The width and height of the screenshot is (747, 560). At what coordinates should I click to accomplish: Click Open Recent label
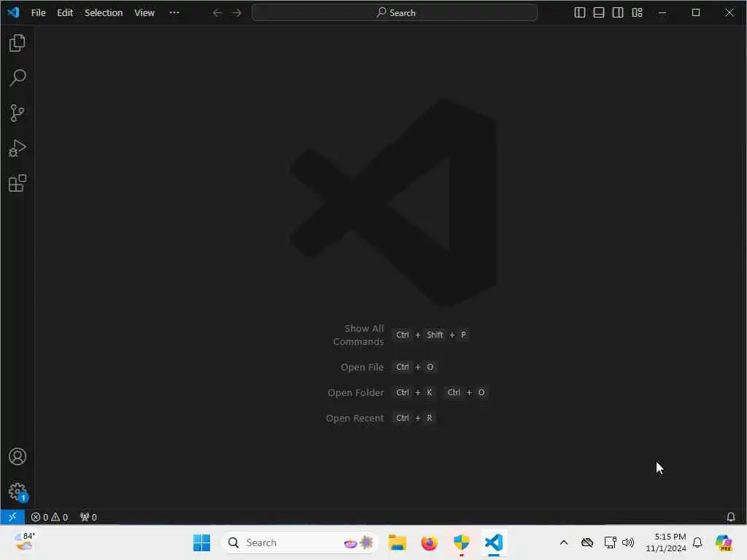[x=355, y=418]
